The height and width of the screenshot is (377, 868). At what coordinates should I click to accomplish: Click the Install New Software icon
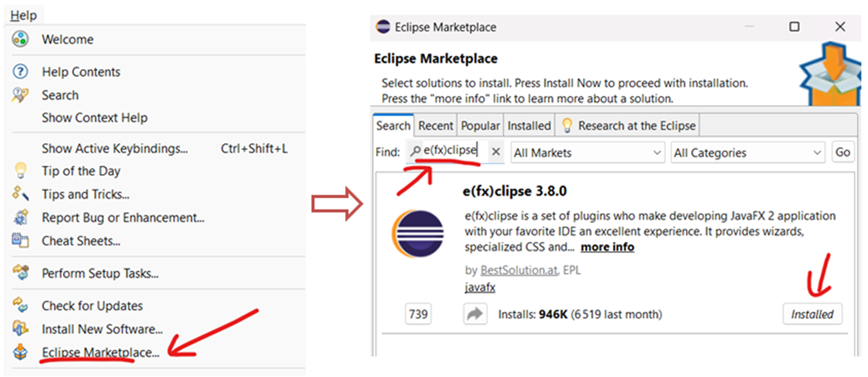pyautogui.click(x=20, y=328)
